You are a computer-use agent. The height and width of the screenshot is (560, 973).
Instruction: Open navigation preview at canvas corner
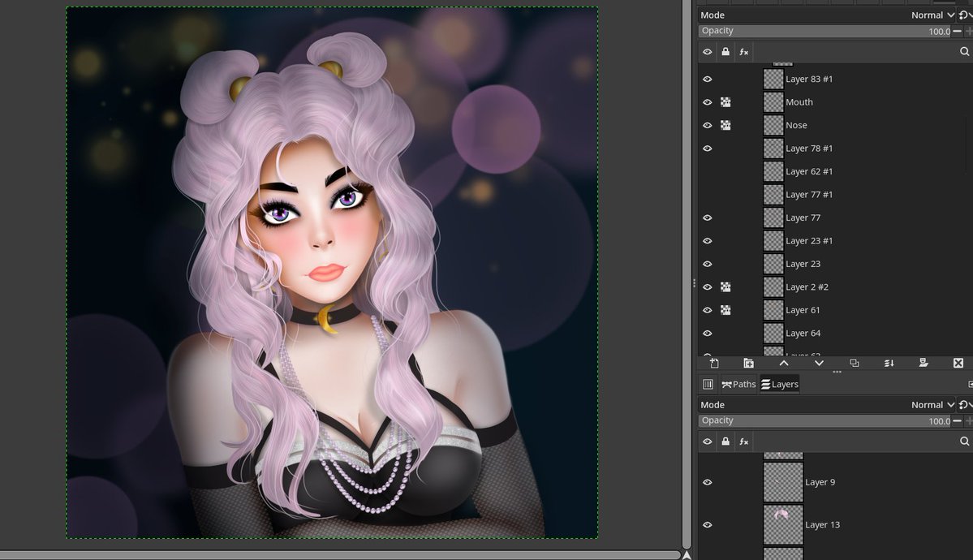pos(687,555)
